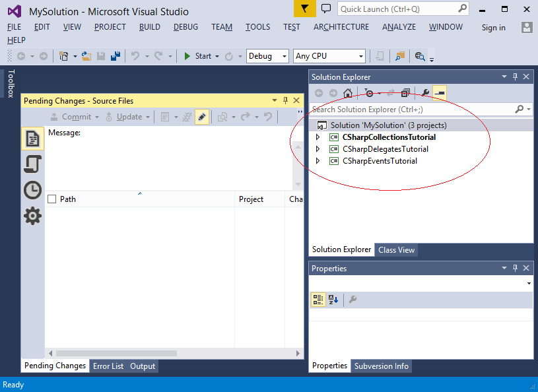
Task: Click the Alphabetical sort icon in Properties
Action: (x=333, y=300)
